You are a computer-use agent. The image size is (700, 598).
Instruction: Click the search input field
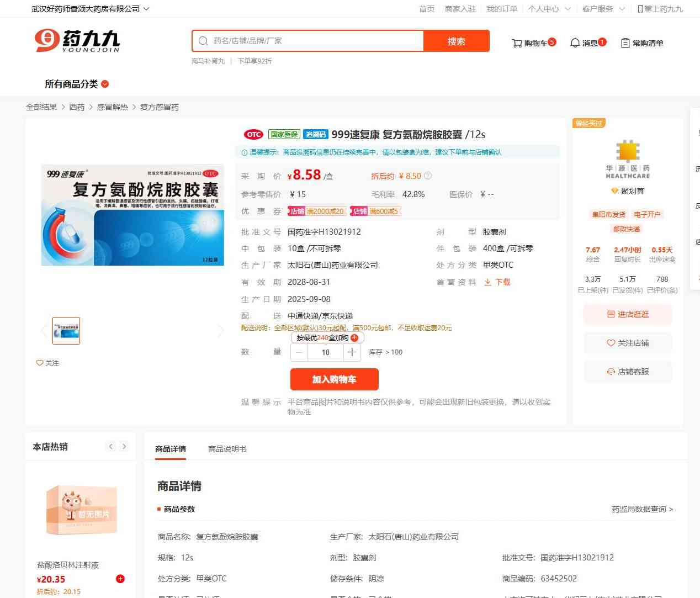tap(315, 41)
